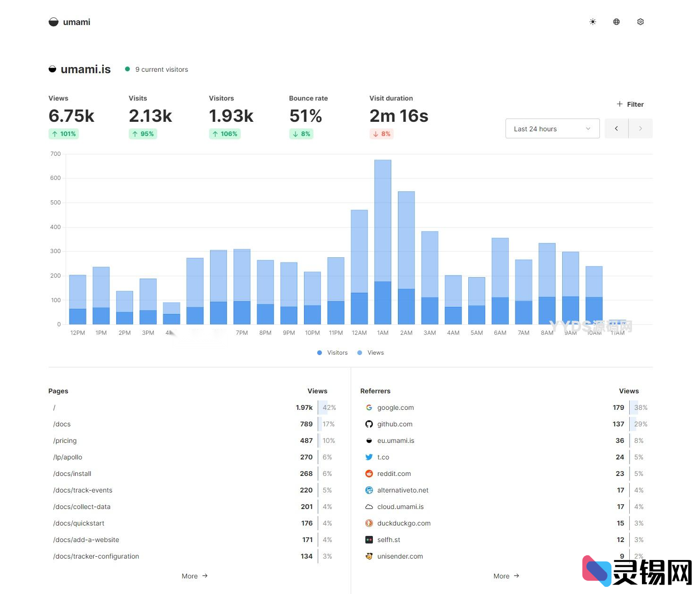700x594 pixels.
Task: Toggle the Visitors legend series
Action: (333, 353)
